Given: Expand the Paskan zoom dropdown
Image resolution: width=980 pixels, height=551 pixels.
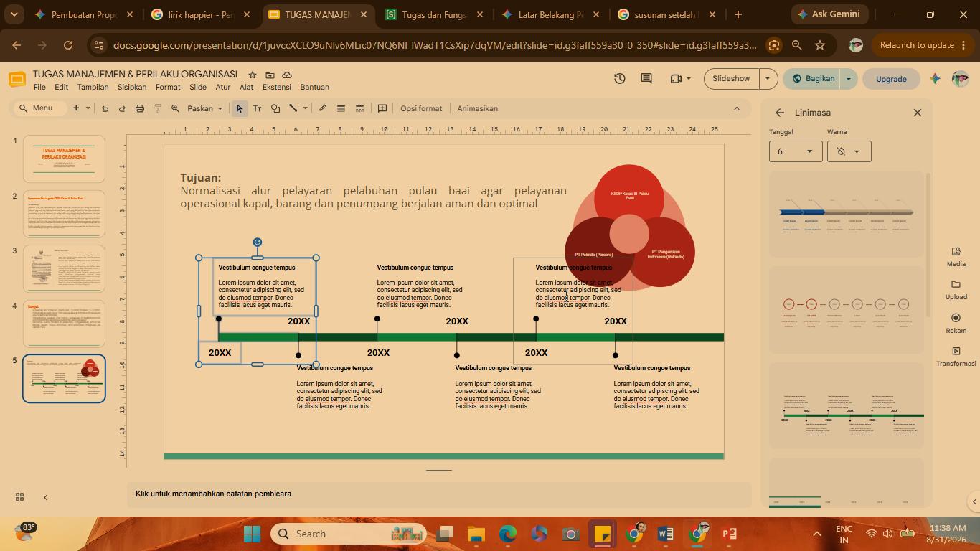Looking at the screenshot, I should point(205,108).
